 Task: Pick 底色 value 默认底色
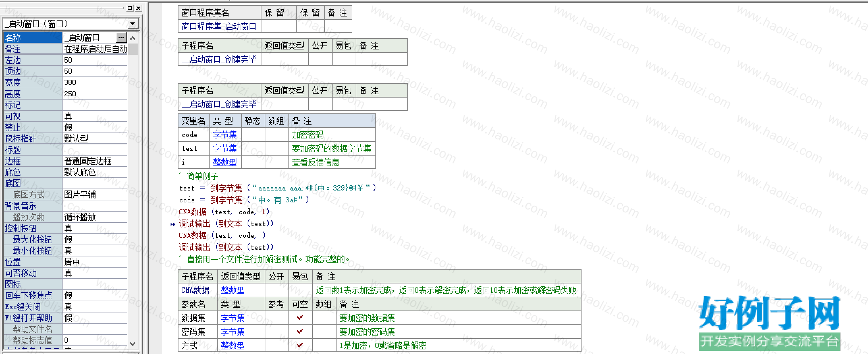click(95, 172)
